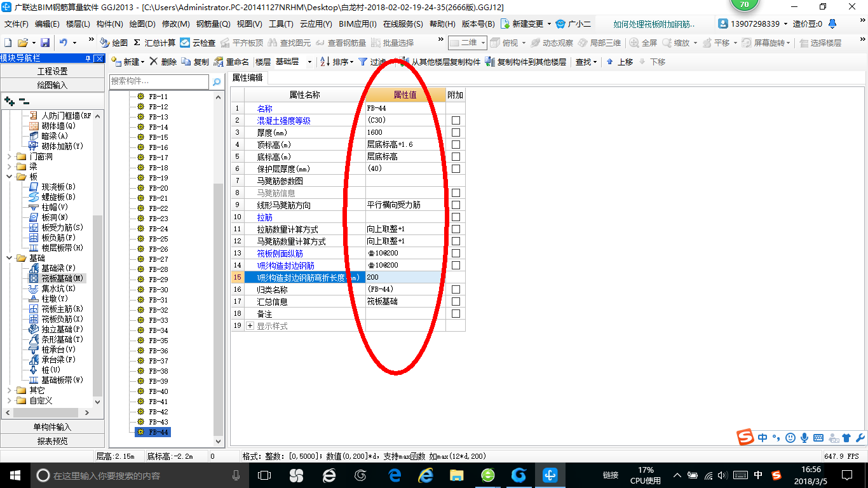Toggle 附加 checkbox for 顶标高(m)

tap(456, 145)
